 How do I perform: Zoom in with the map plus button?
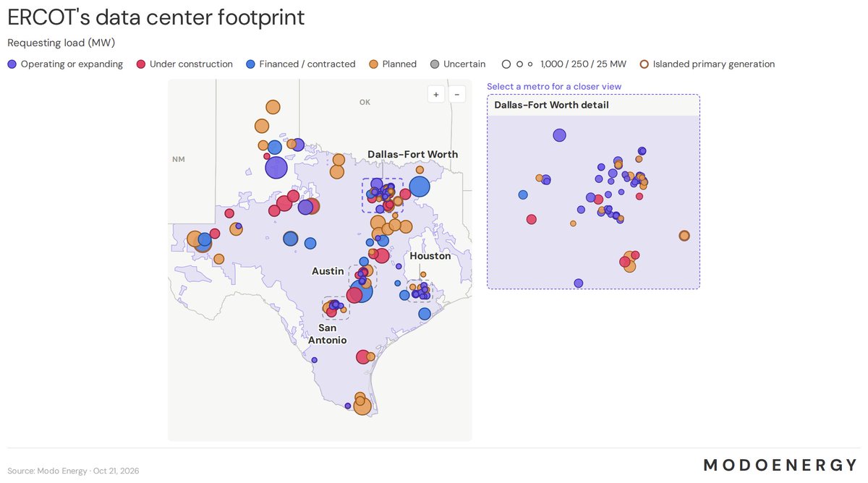coord(436,94)
